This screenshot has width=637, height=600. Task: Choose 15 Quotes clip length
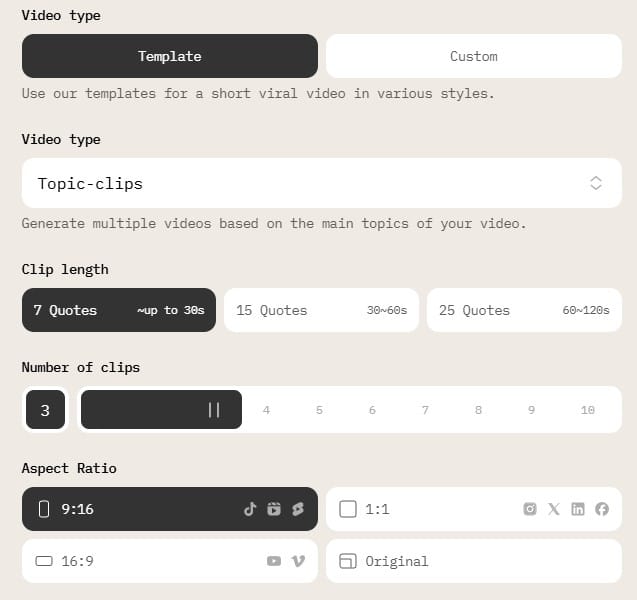pyautogui.click(x=321, y=310)
